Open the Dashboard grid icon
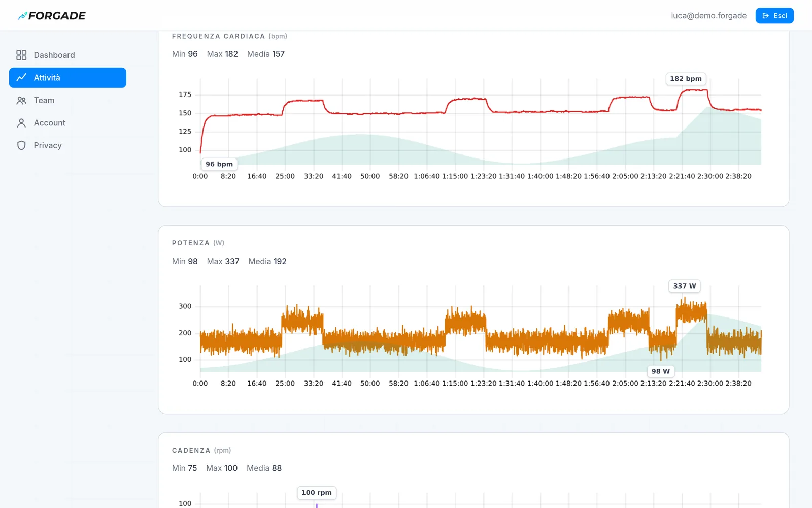The height and width of the screenshot is (508, 812). tap(21, 55)
